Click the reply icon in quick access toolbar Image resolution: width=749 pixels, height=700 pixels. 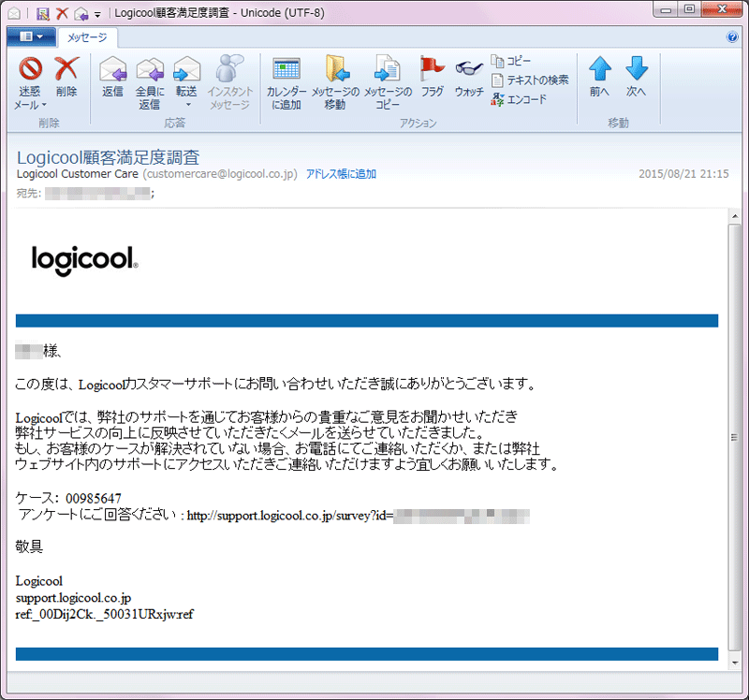(81, 14)
